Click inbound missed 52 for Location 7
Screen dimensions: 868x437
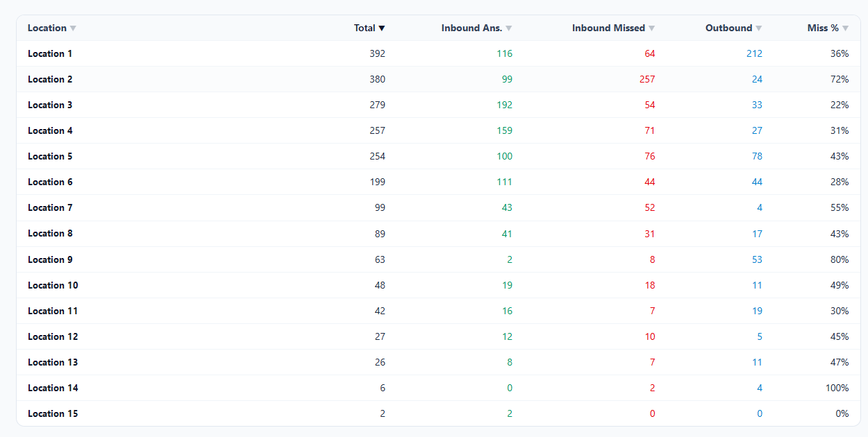pos(650,207)
